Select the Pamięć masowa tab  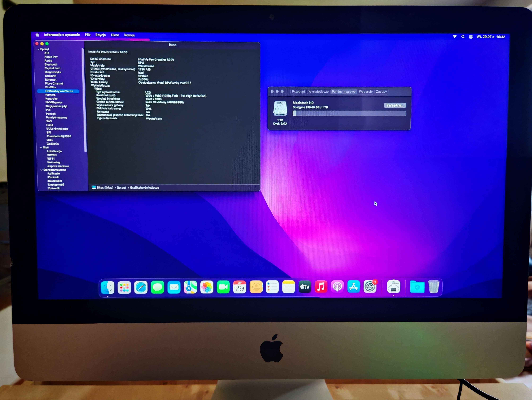coord(344,92)
